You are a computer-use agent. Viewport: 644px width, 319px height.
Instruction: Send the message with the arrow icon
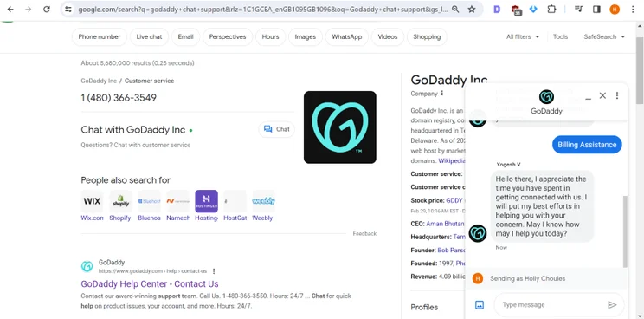click(x=612, y=304)
